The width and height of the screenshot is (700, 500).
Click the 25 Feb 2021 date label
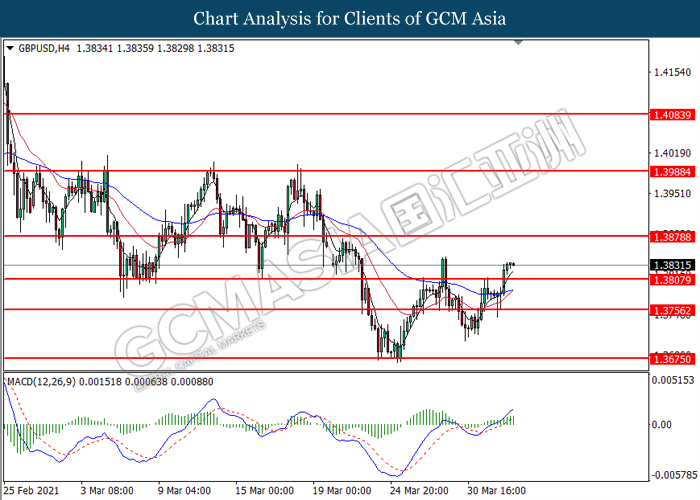click(x=31, y=490)
